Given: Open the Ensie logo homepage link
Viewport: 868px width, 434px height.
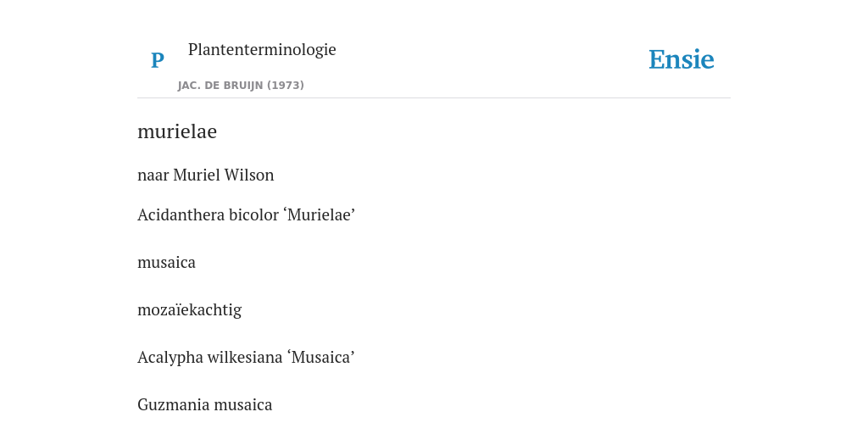Looking at the screenshot, I should 682,60.
